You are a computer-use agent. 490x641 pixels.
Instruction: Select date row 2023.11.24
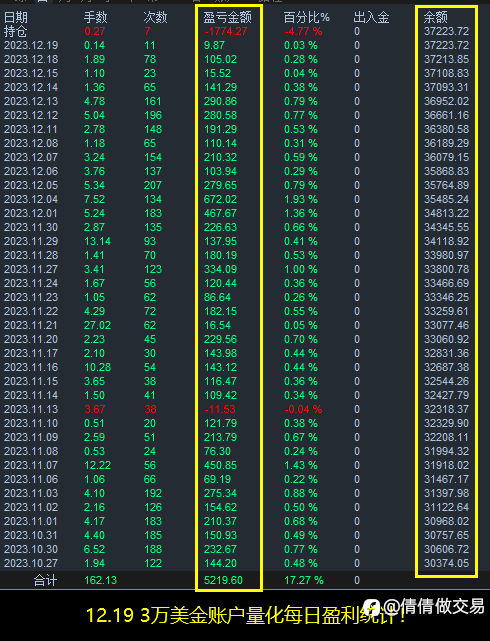[x=31, y=283]
